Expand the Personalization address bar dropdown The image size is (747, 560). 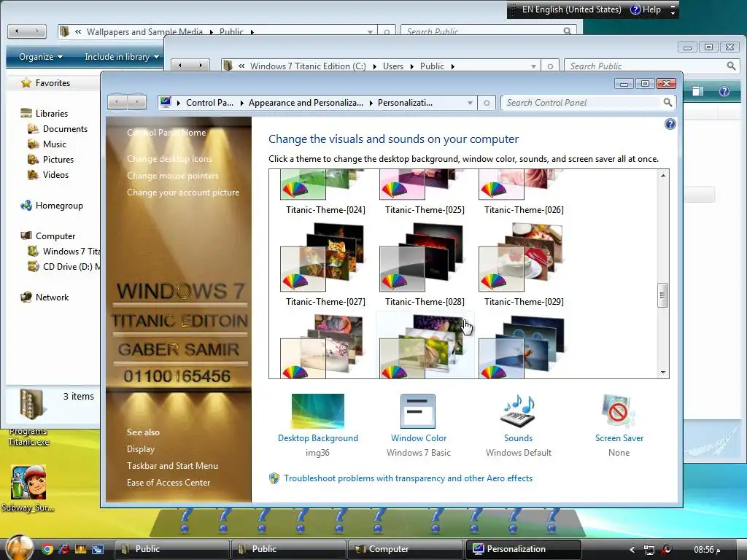pos(470,103)
